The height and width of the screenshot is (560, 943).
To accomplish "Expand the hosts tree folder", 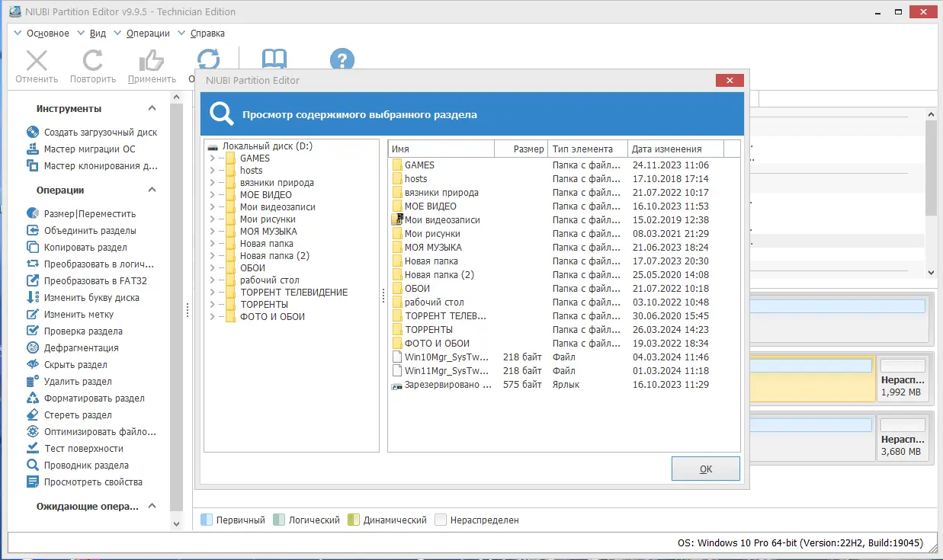I will coord(212,171).
